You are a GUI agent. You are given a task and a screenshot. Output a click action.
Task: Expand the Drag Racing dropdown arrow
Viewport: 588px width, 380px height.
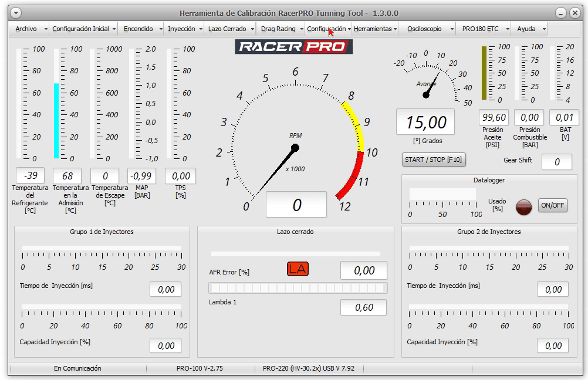(302, 29)
